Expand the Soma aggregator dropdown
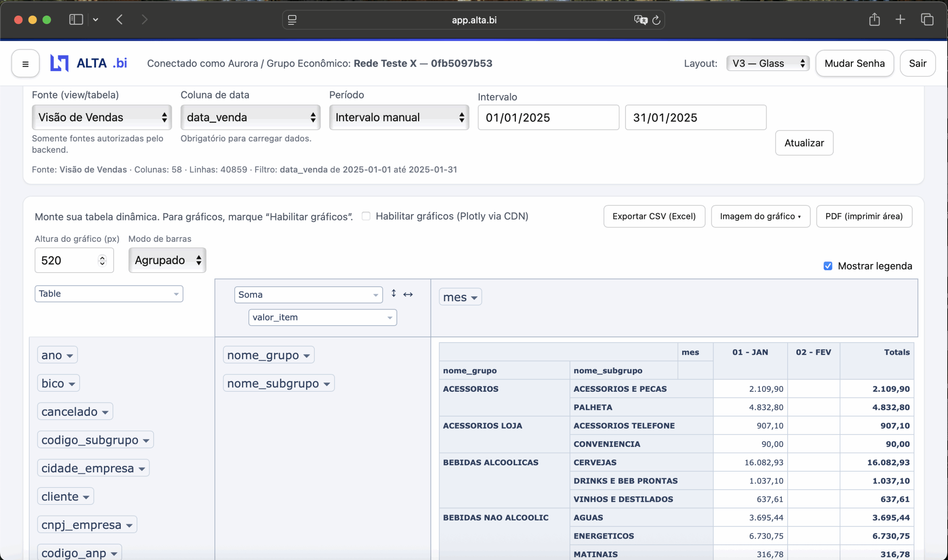Image resolution: width=948 pixels, height=560 pixels. click(x=308, y=295)
